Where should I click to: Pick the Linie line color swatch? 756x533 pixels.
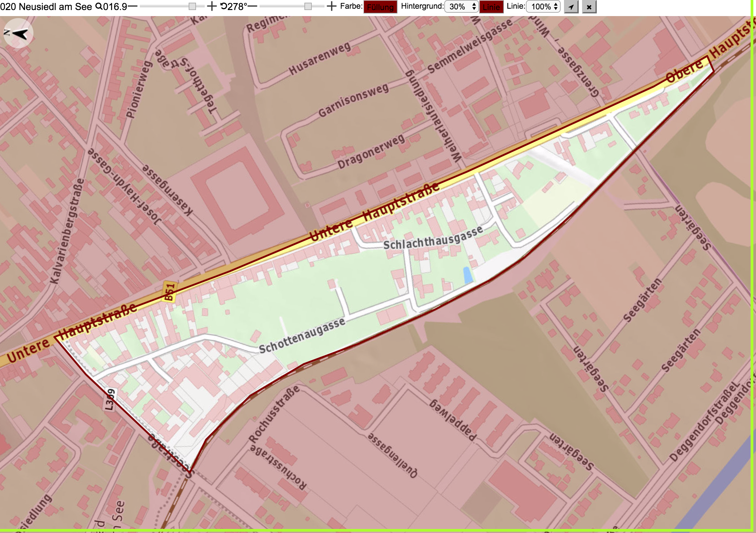(491, 7)
